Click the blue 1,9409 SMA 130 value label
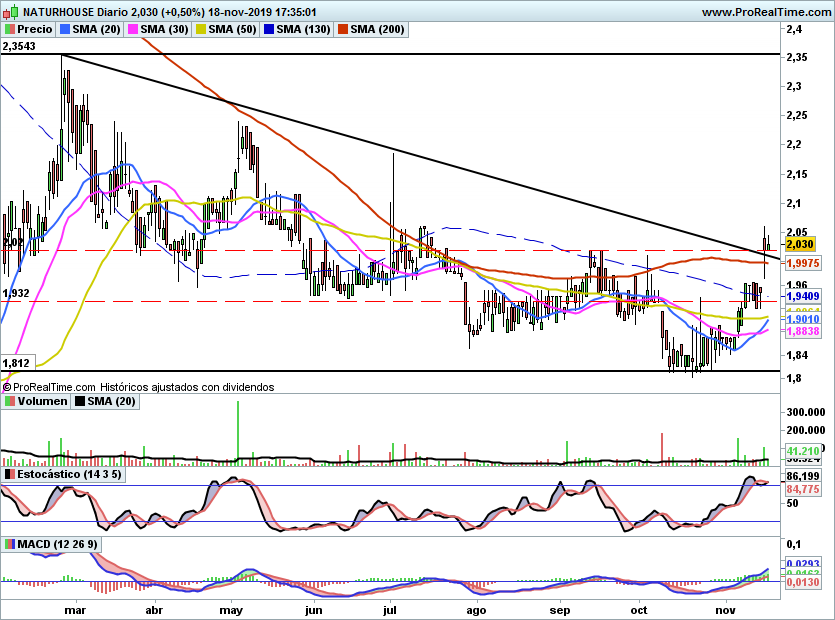The width and height of the screenshot is (835, 620). tap(804, 296)
